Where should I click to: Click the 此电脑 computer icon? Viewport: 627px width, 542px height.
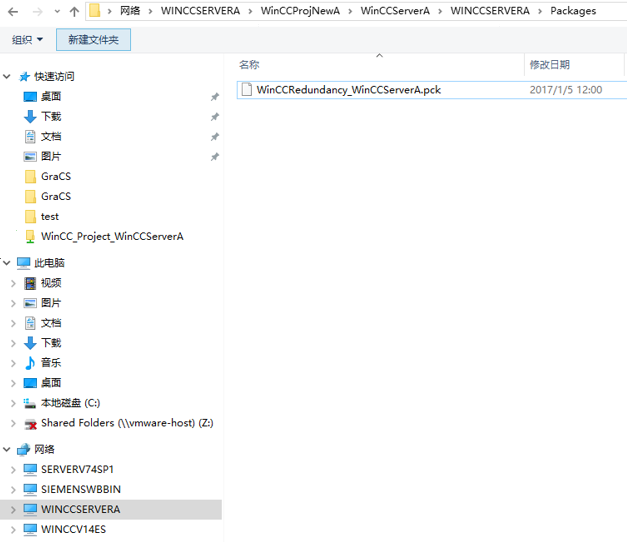point(24,263)
